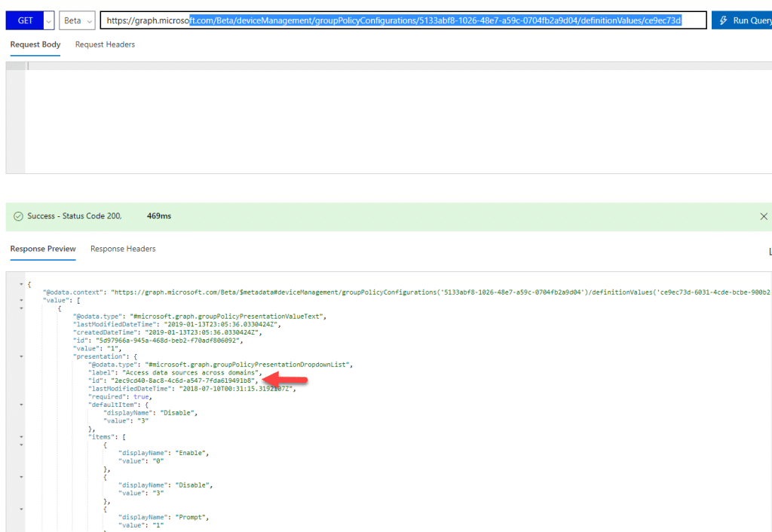Switch to the Request Headers tab

(105, 44)
